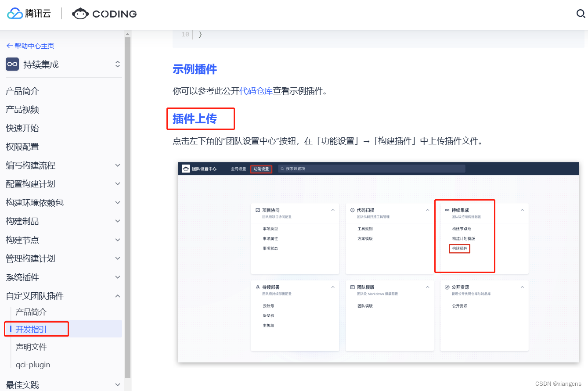Expand 构建节点 section chevron
Viewport: 588px width, 391px height.
117,240
